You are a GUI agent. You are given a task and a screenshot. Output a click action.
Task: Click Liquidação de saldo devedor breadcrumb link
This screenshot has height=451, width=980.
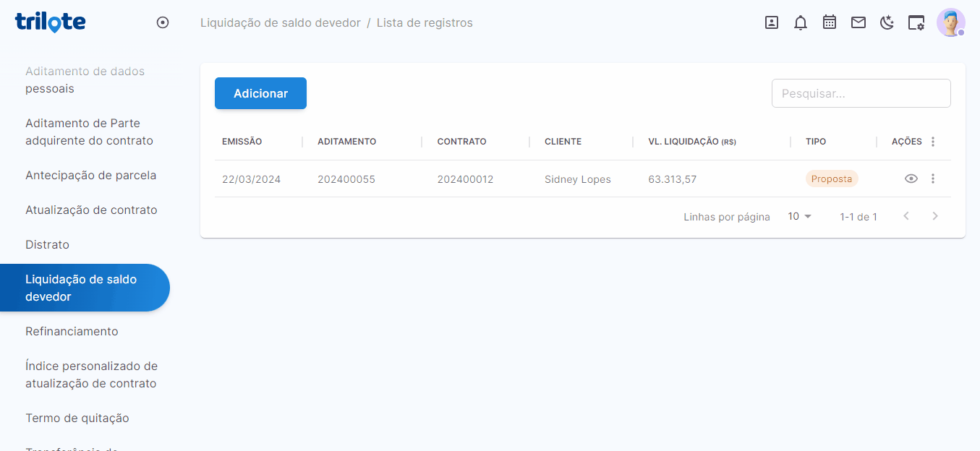[280, 22]
